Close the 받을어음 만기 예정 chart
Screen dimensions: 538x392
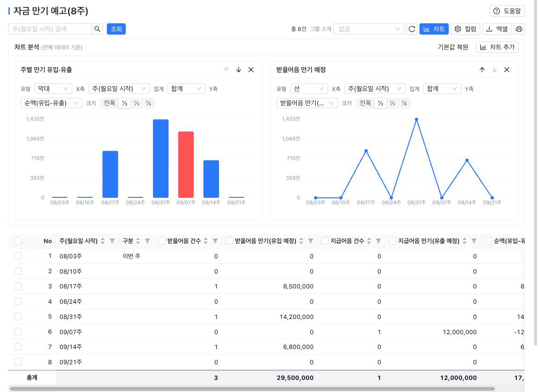click(507, 70)
